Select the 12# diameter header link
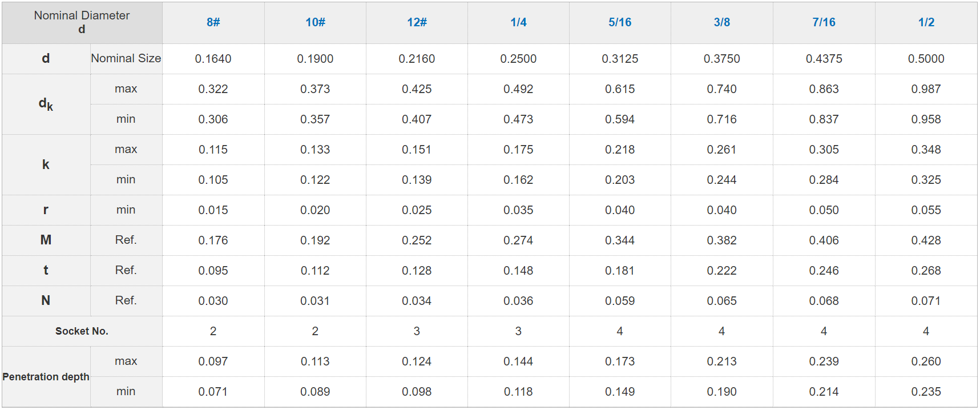Viewport: 980px width, 410px height. 417,22
